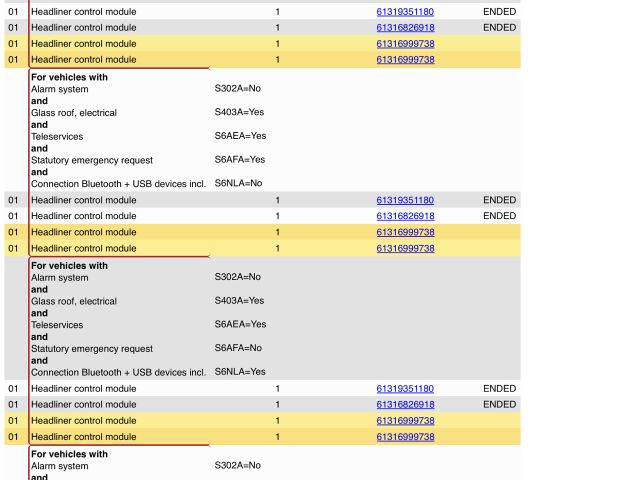Click 61316826918 link in group below S6NLA=Yes
Viewport: 640px width, 480px height.
405,404
